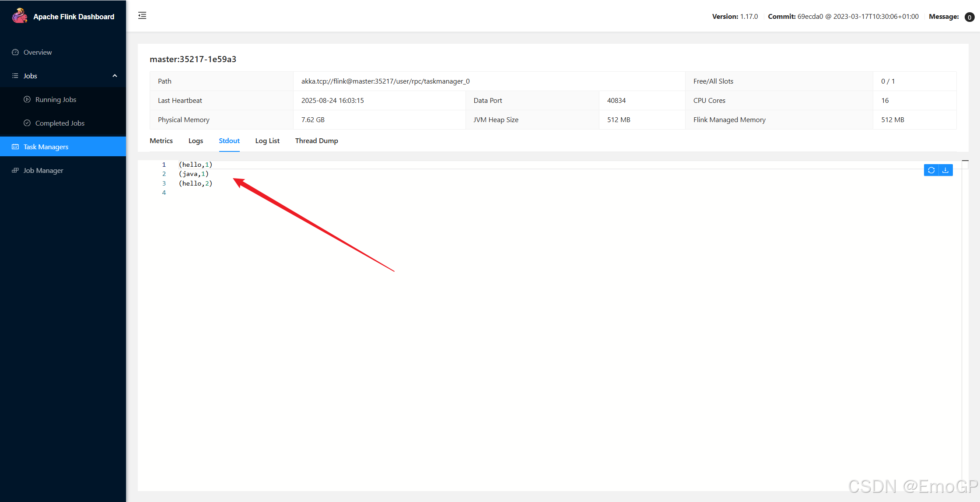This screenshot has width=980, height=502.
Task: Click the Apache Flink squirrel logo
Action: (20, 16)
